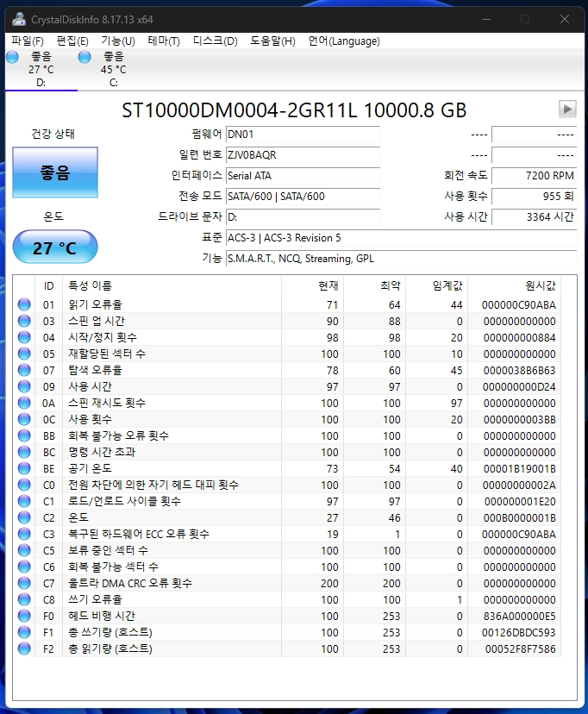
Task: Click the 955 회 power-on count field
Action: click(x=535, y=197)
